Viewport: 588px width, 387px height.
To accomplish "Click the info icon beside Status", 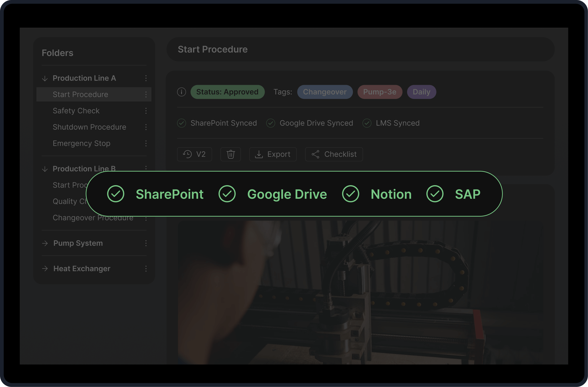I will pos(181,92).
